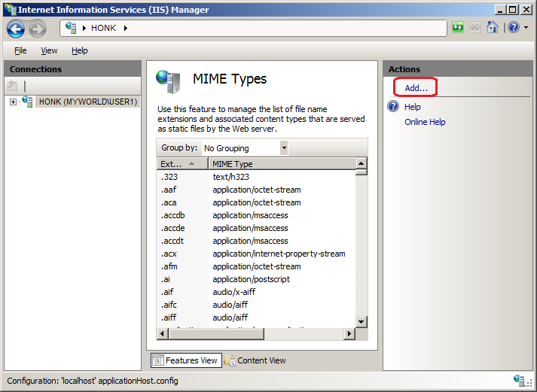Open the View menu
The image size is (537, 392).
click(x=49, y=50)
